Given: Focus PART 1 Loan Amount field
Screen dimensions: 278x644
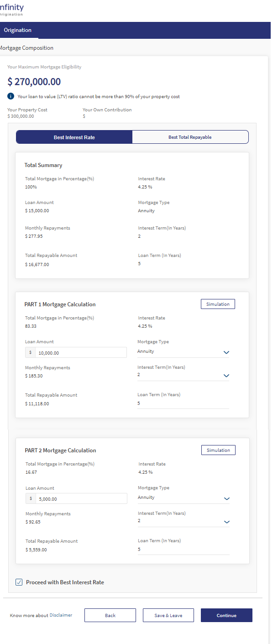Looking at the screenshot, I should (x=76, y=352).
